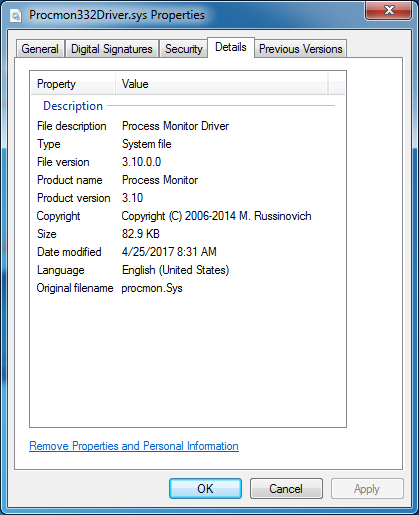Click the Value column header

tap(222, 84)
